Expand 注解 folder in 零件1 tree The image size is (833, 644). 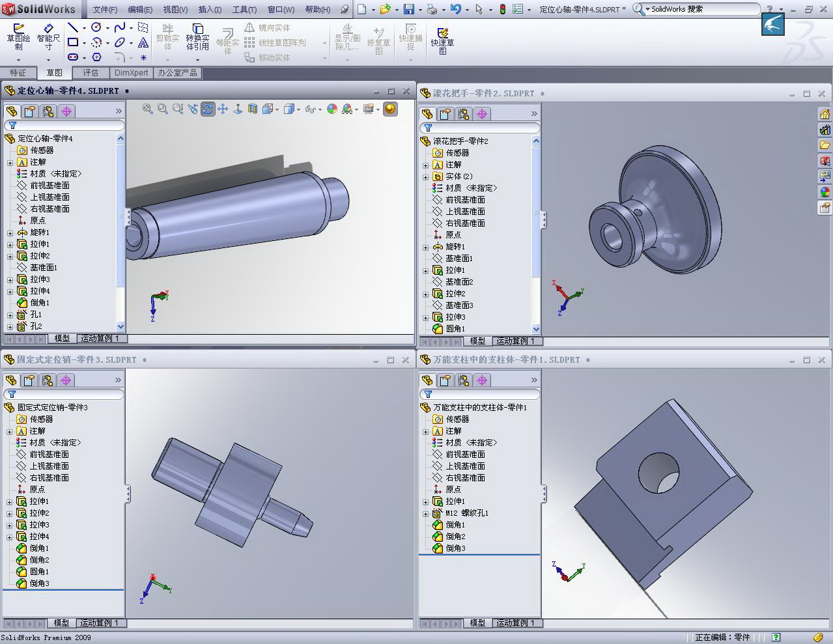click(425, 431)
